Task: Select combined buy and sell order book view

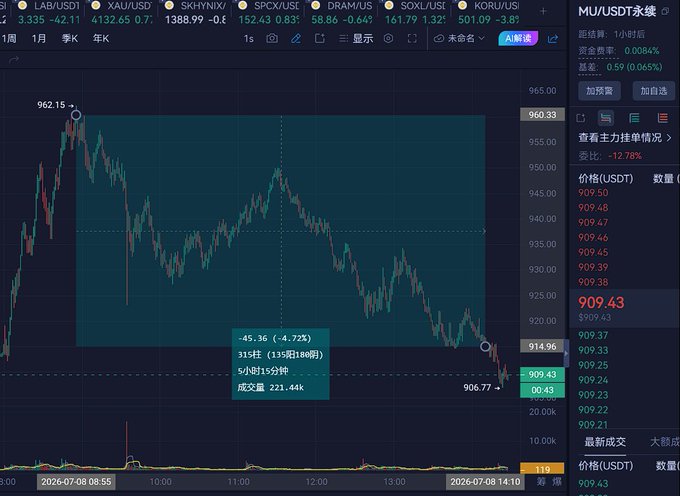Action: coord(606,118)
